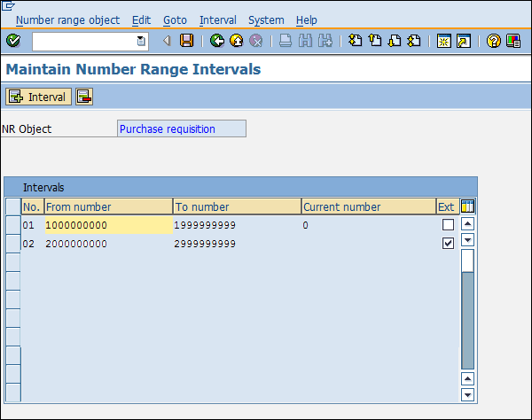Image resolution: width=532 pixels, height=420 pixels.
Task: Click the yellow Exit arrow icon
Action: [236, 41]
